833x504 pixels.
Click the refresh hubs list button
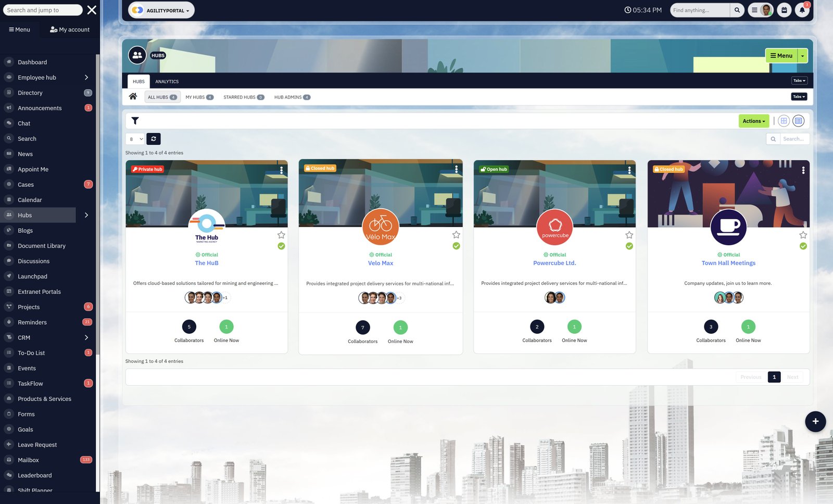[x=154, y=139]
